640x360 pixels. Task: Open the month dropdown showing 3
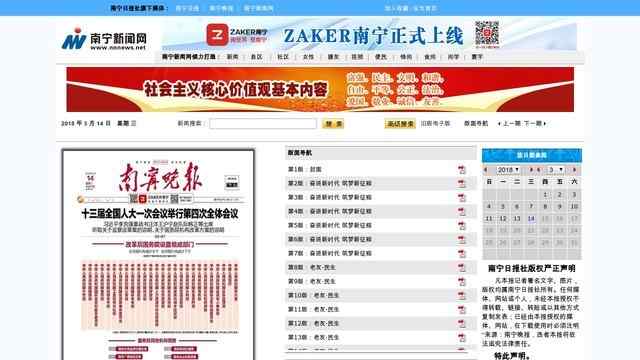556,170
